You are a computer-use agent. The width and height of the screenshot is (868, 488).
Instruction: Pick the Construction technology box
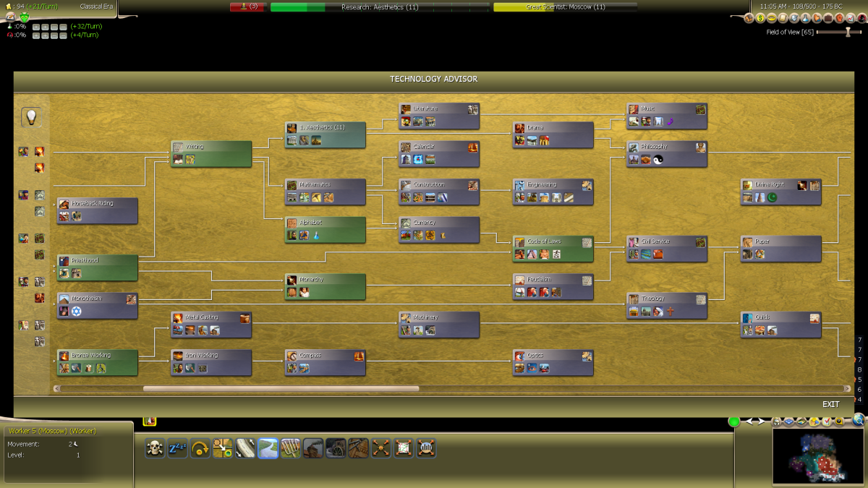(x=439, y=192)
